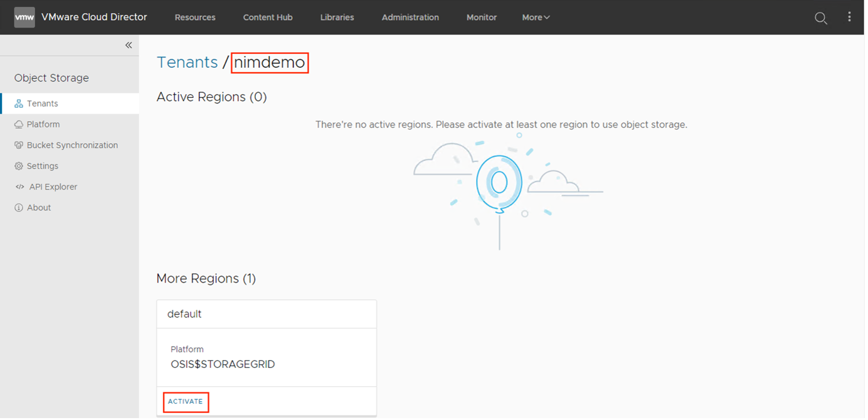The image size is (868, 420).
Task: Click the no active regions message
Action: pos(501,125)
